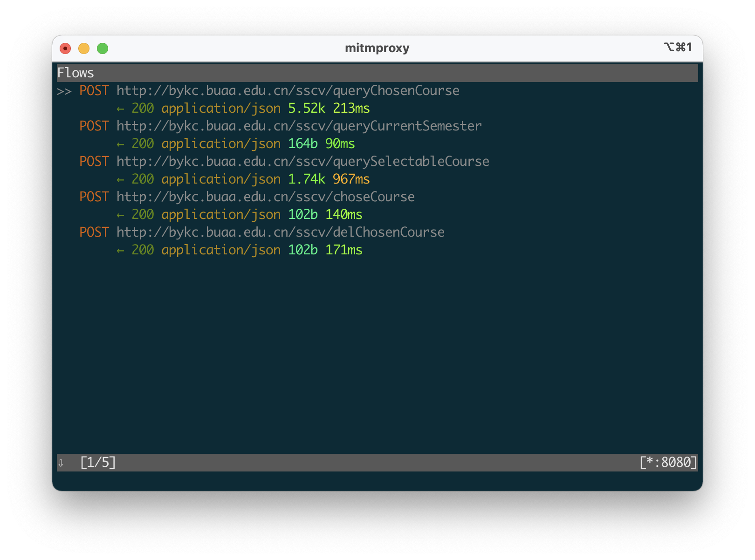This screenshot has height=560, width=755.
Task: Click POST on the delChosenCourse row
Action: coord(94,232)
